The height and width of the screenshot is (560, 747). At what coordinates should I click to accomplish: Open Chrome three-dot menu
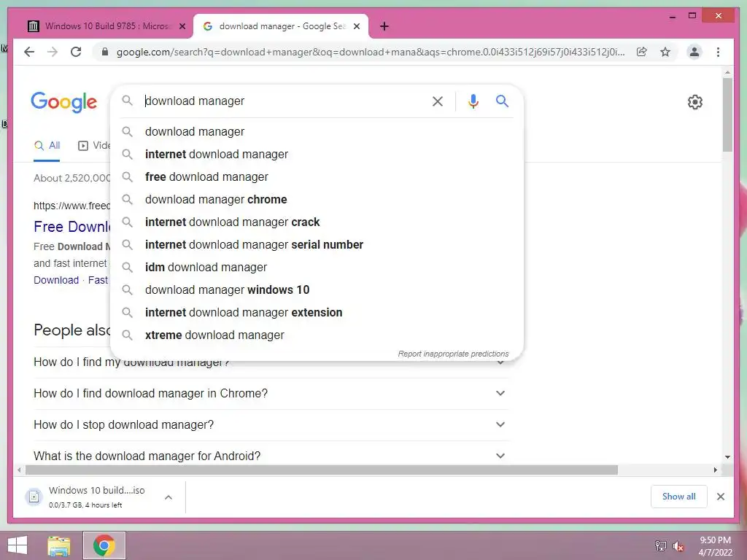click(718, 52)
